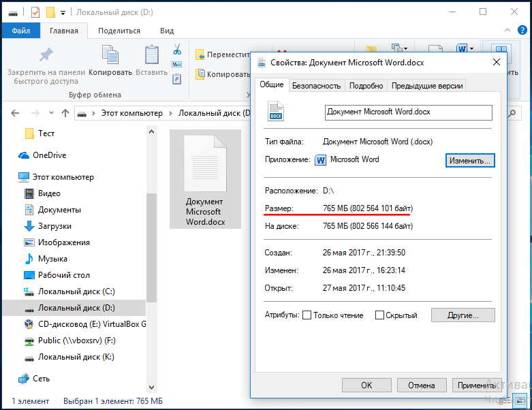This screenshot has height=410, width=532.
Task: Click the Word open-with icon in ribbon
Action: (462, 48)
